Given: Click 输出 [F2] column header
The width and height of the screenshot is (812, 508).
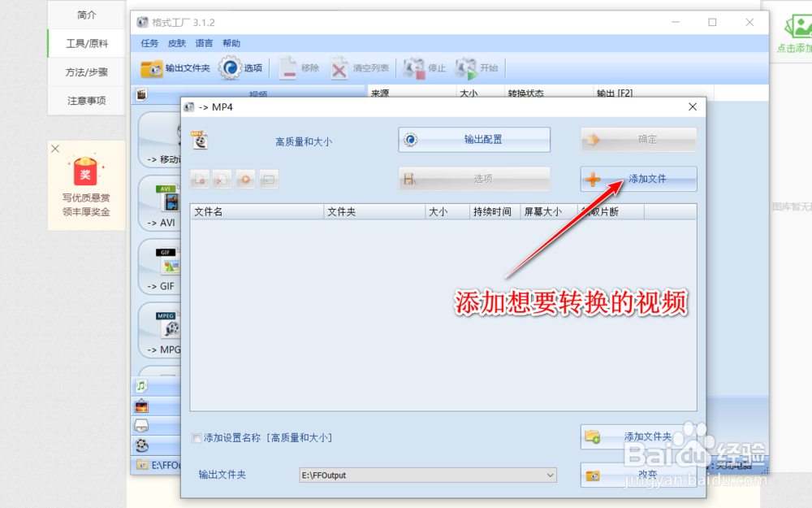Looking at the screenshot, I should coord(654,93).
